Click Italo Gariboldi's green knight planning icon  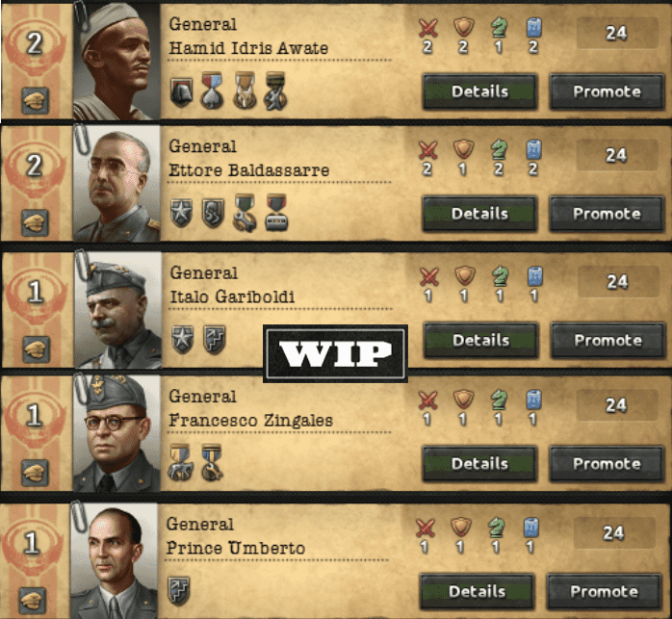click(x=500, y=276)
